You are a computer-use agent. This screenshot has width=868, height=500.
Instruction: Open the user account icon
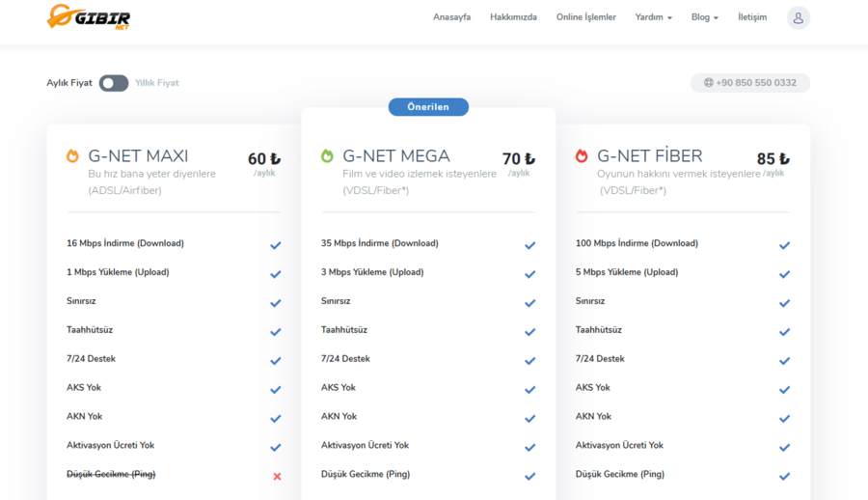[799, 17]
